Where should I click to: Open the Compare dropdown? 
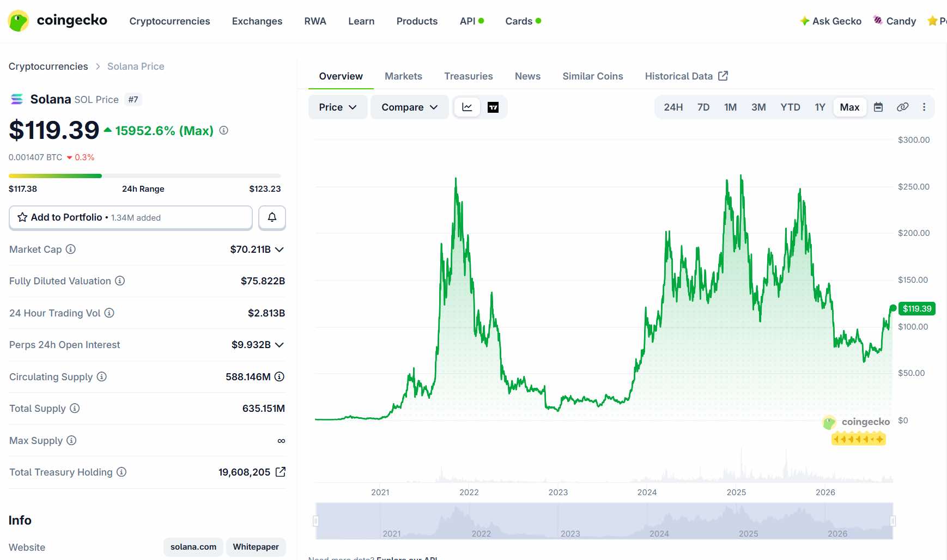[410, 107]
